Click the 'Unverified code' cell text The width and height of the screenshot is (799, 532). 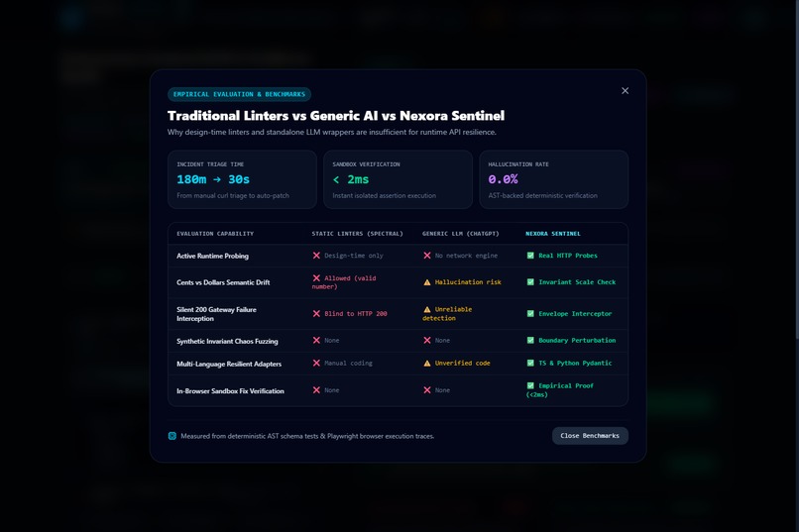click(462, 363)
